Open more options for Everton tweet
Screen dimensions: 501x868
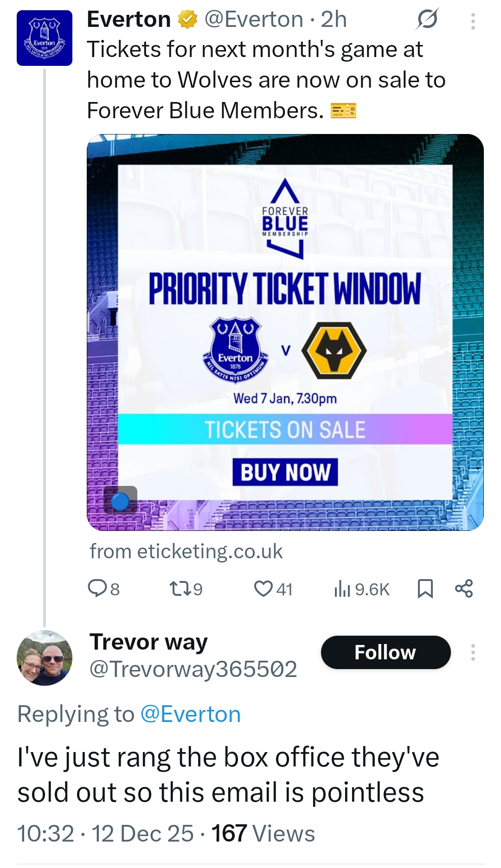[473, 21]
